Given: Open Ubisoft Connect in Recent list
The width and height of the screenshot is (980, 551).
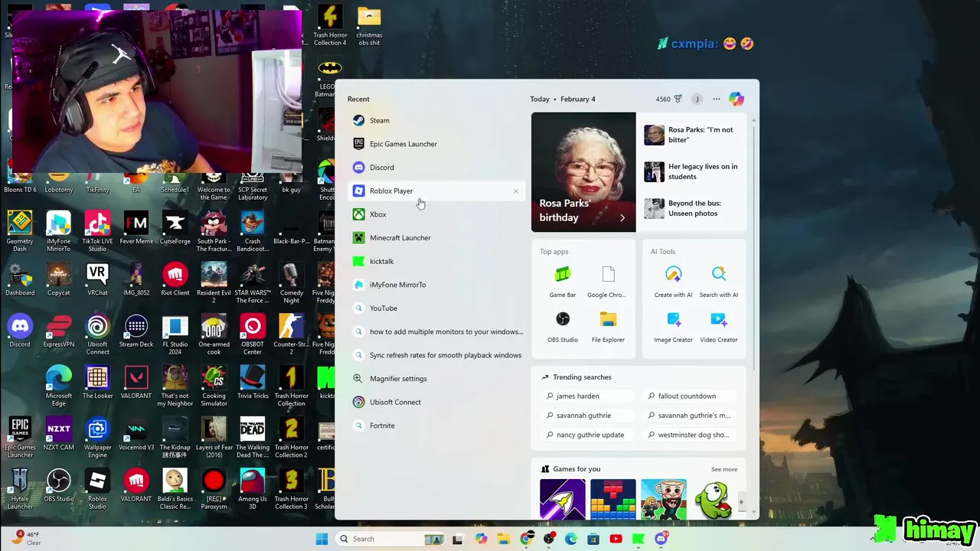Looking at the screenshot, I should (436, 403).
